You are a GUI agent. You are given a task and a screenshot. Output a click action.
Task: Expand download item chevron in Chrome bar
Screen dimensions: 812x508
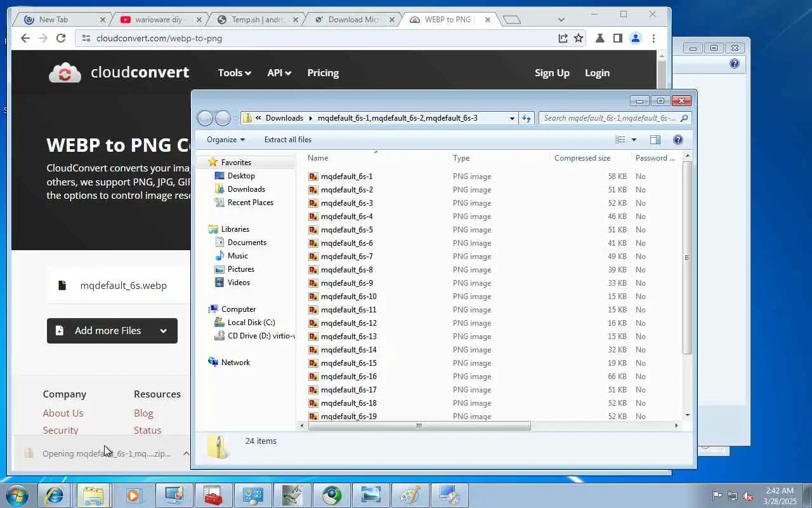[x=186, y=453]
